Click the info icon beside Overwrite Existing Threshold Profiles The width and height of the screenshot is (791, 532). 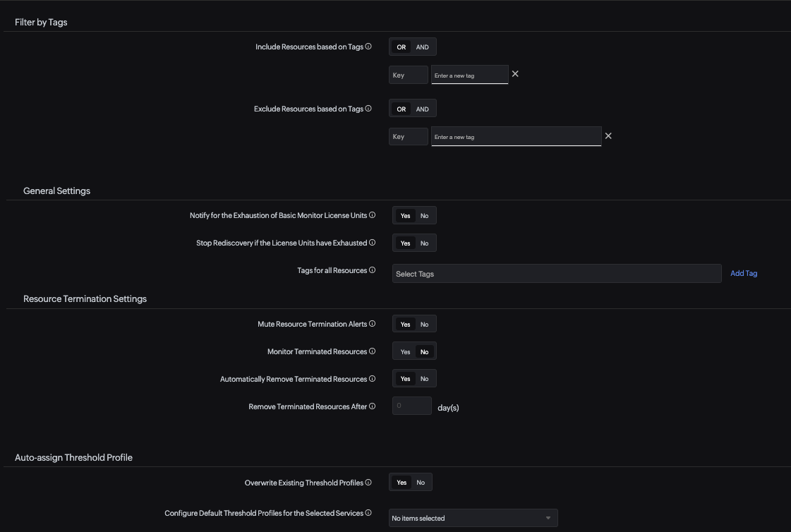tap(368, 482)
